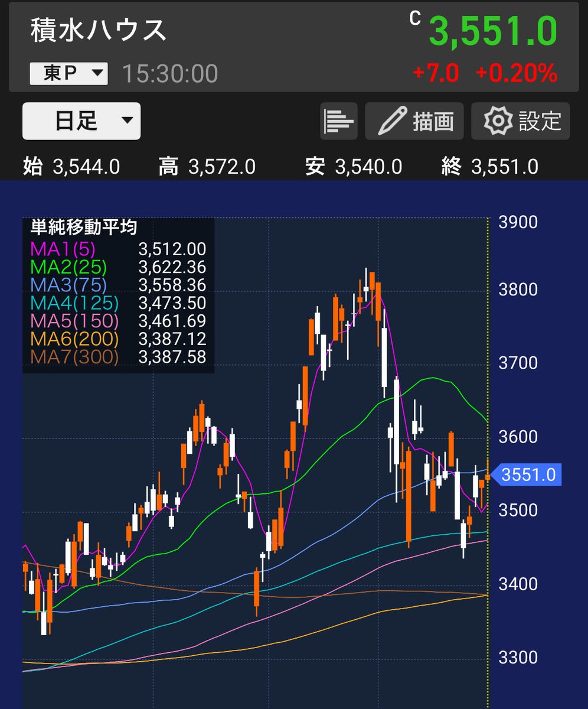Open the 設定 settings button
Image resolution: width=588 pixels, height=709 pixels.
point(521,121)
